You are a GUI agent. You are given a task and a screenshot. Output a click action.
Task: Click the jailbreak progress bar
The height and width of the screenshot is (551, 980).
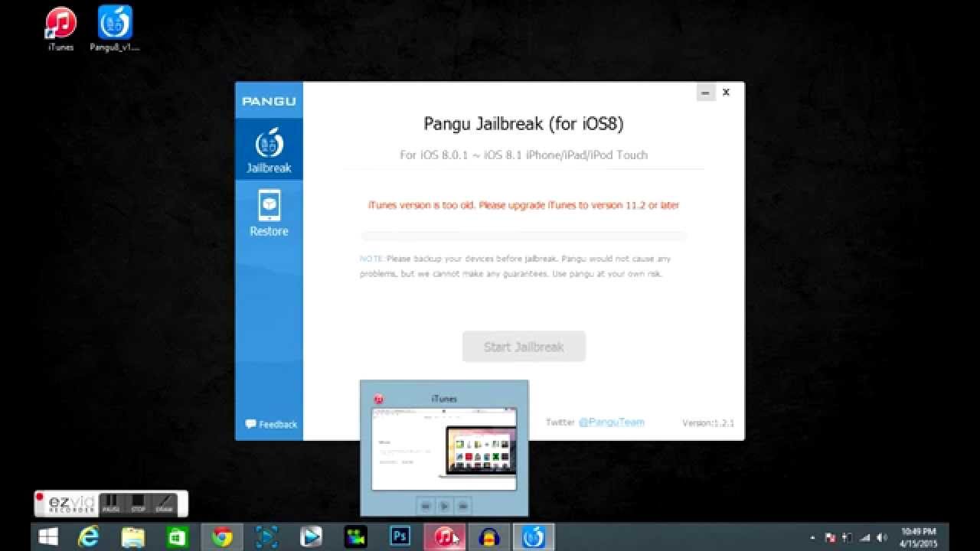[524, 236]
